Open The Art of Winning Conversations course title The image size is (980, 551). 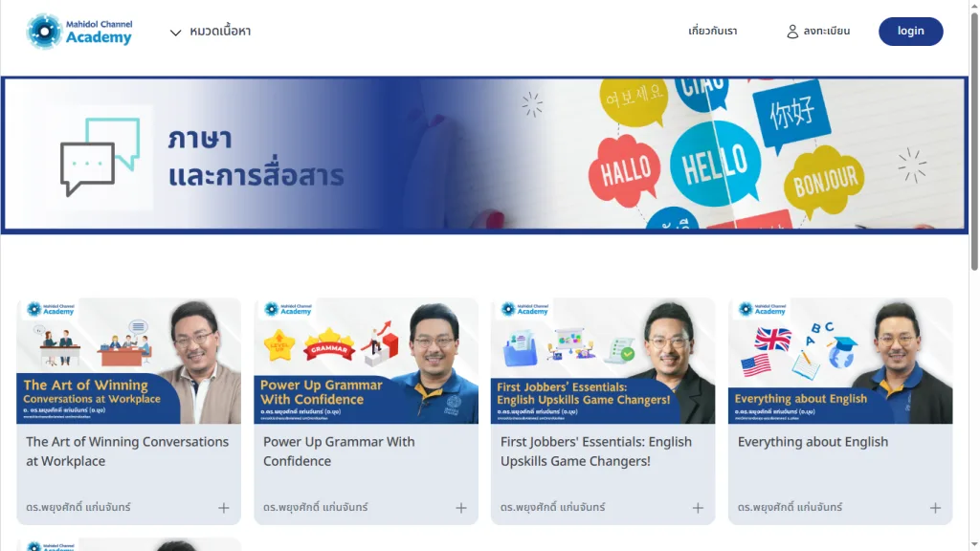pos(127,452)
